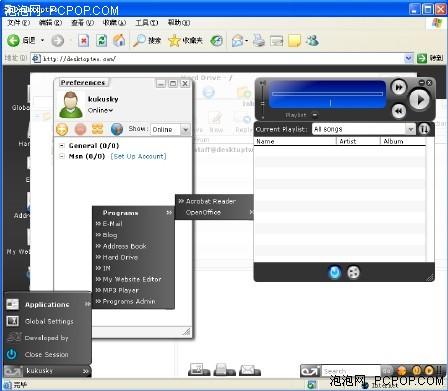
Task: Expand the OpenOffice submenu
Action: point(214,212)
